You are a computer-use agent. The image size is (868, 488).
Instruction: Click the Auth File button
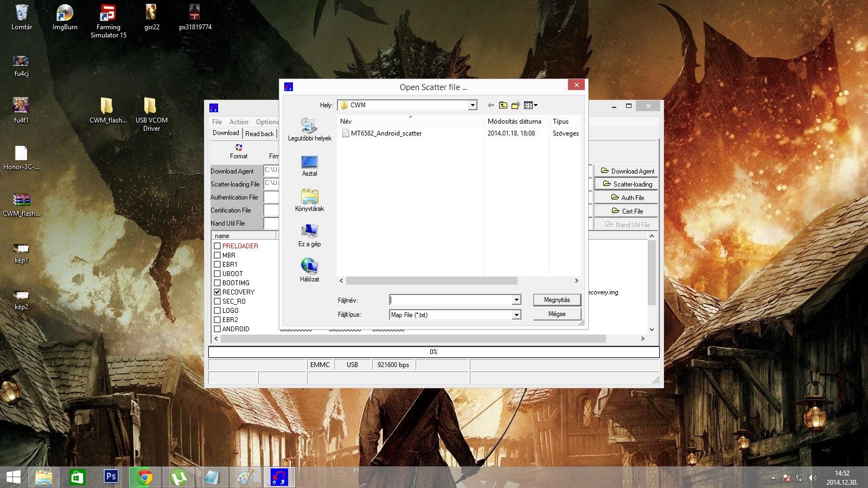pos(627,198)
